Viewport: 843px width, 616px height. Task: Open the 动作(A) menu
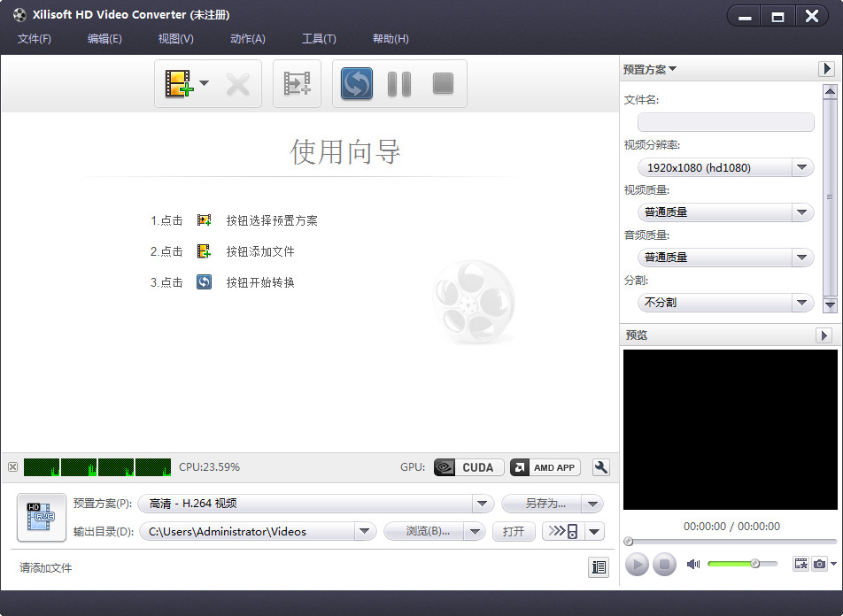[248, 39]
